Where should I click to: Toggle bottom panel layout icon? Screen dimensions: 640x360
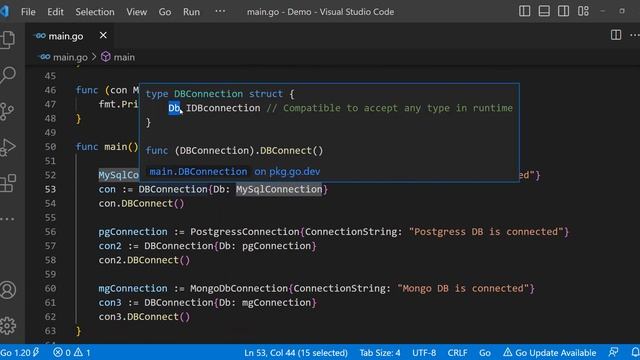tap(544, 11)
